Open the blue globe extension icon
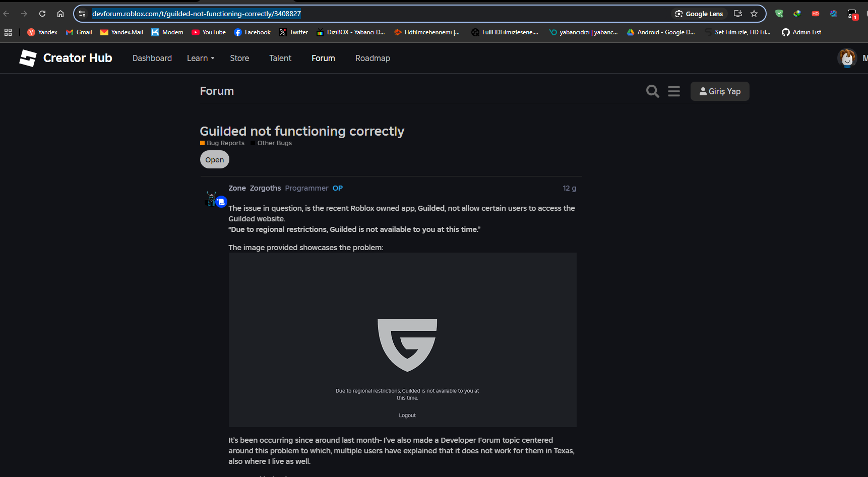This screenshot has width=868, height=477. [x=834, y=14]
